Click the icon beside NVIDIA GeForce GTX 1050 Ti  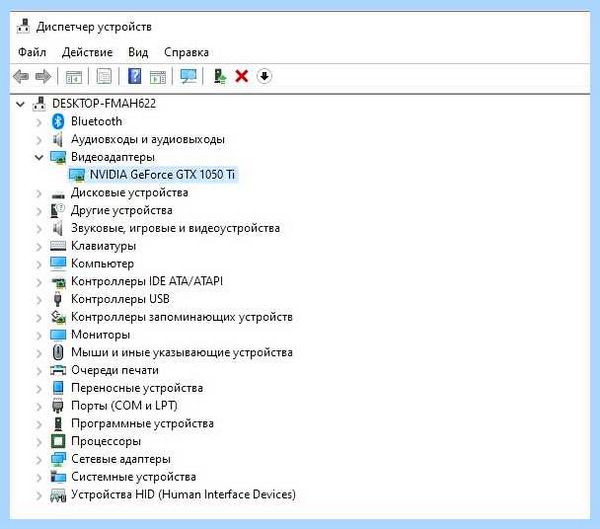point(77,175)
